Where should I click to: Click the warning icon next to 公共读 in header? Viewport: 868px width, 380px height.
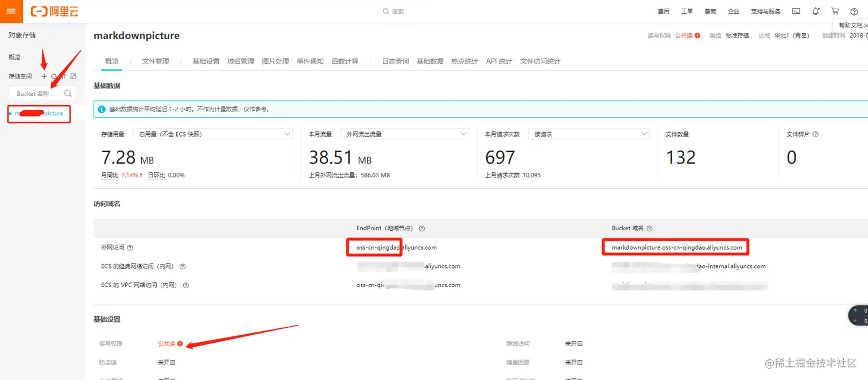pyautogui.click(x=697, y=35)
